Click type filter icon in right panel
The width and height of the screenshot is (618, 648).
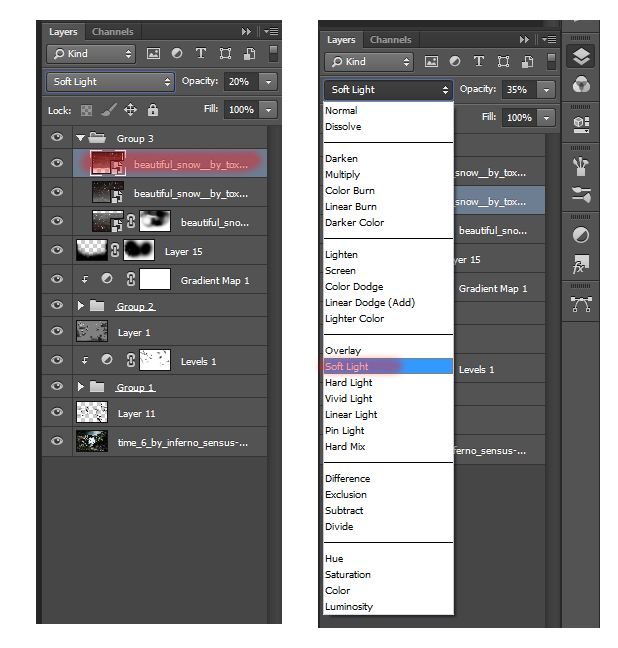click(x=479, y=62)
